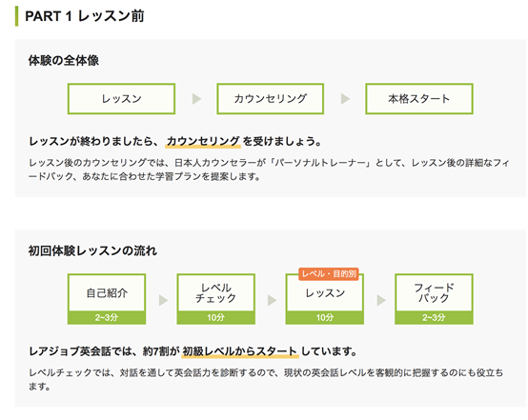Screen dimensions: 528x420
Task: Click the レベルチェック step box
Action: click(x=215, y=299)
